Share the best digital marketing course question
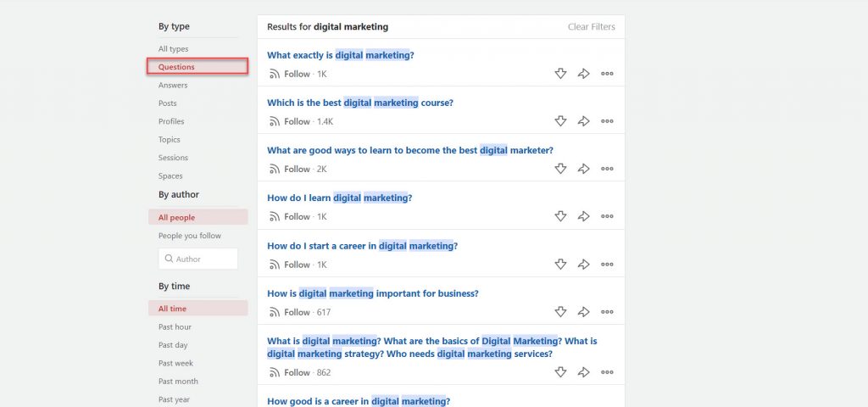The width and height of the screenshot is (868, 407). pyautogui.click(x=583, y=121)
